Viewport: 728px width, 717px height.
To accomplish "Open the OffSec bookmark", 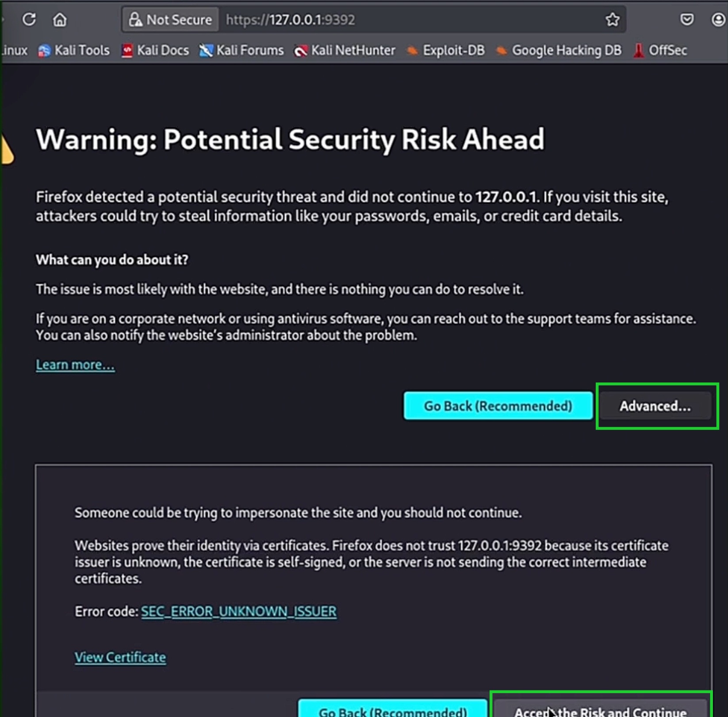I will [660, 50].
